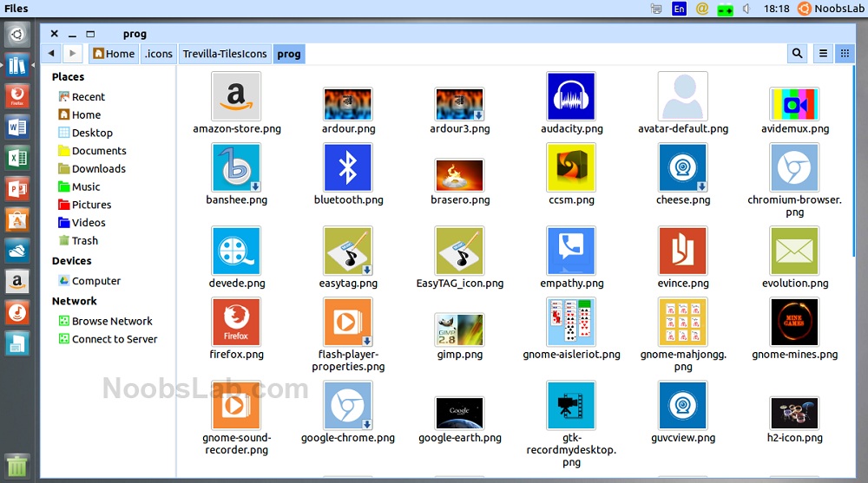Screen dimensions: 868x483
Task: Click gtk-recordmydesktop.png camera icon
Action: tap(571, 405)
